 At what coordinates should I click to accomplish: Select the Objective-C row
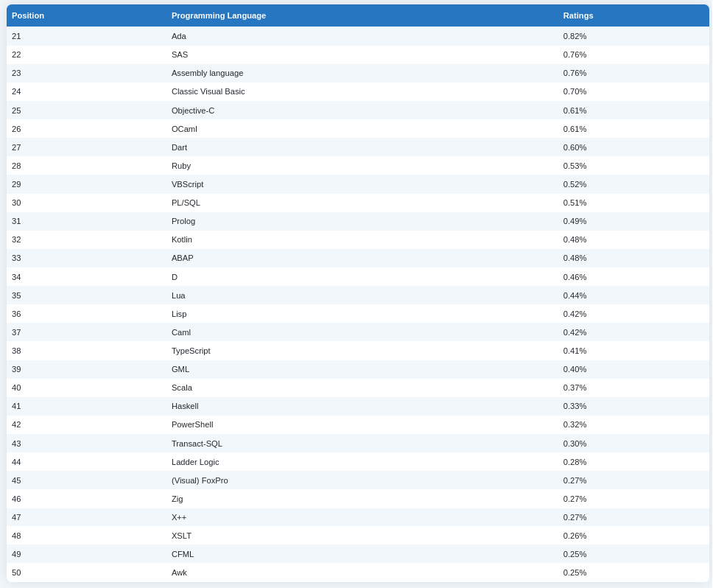pos(357,111)
